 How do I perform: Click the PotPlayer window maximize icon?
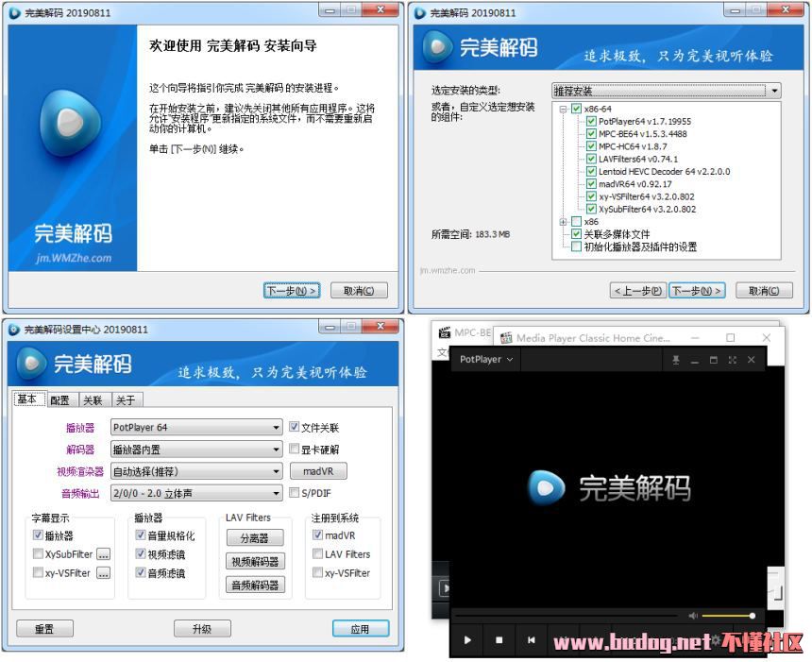713,360
